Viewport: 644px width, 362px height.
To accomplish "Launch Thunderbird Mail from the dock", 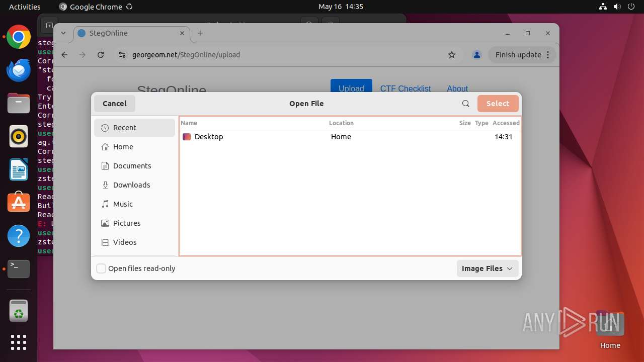I will pos(19,70).
